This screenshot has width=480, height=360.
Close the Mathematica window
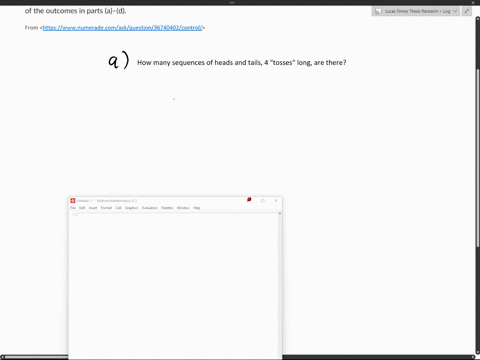pos(276,200)
